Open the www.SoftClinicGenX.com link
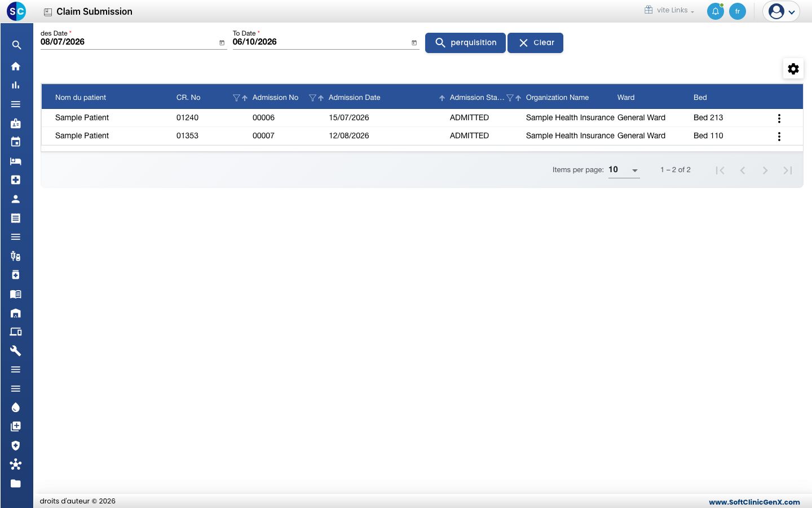This screenshot has width=812, height=508. (x=754, y=502)
